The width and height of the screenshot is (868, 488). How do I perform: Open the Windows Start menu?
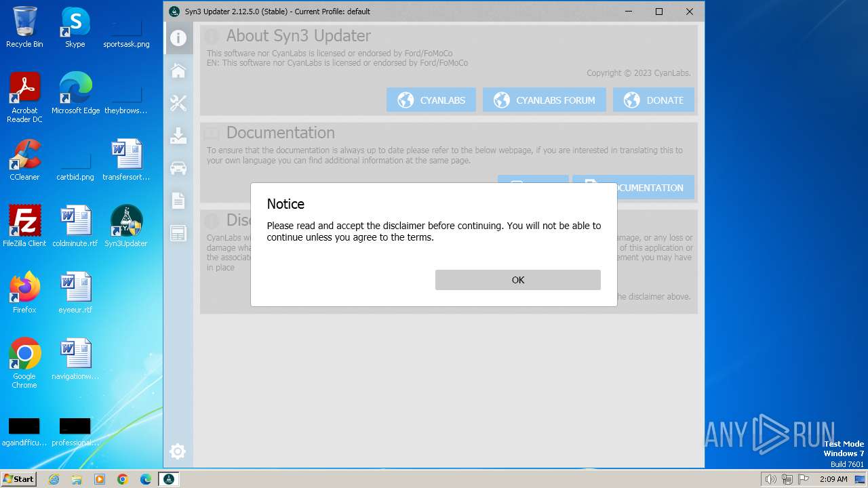pos(18,479)
